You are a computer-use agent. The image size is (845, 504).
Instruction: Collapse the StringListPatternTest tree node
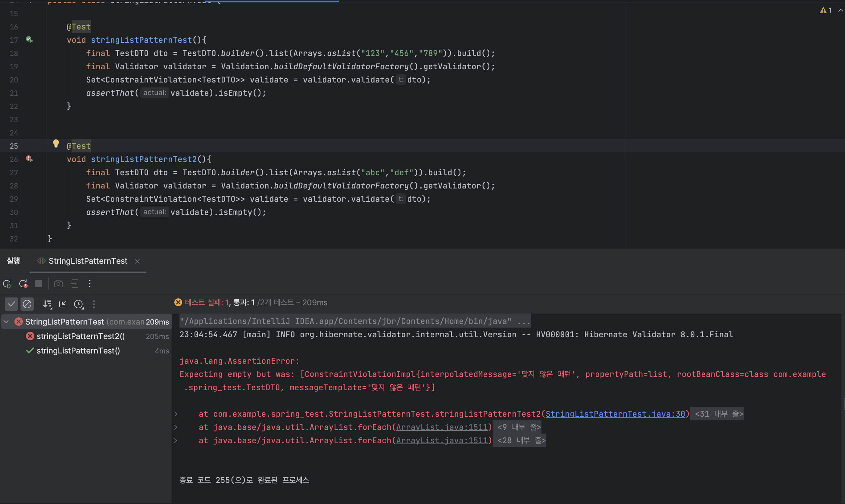click(6, 321)
